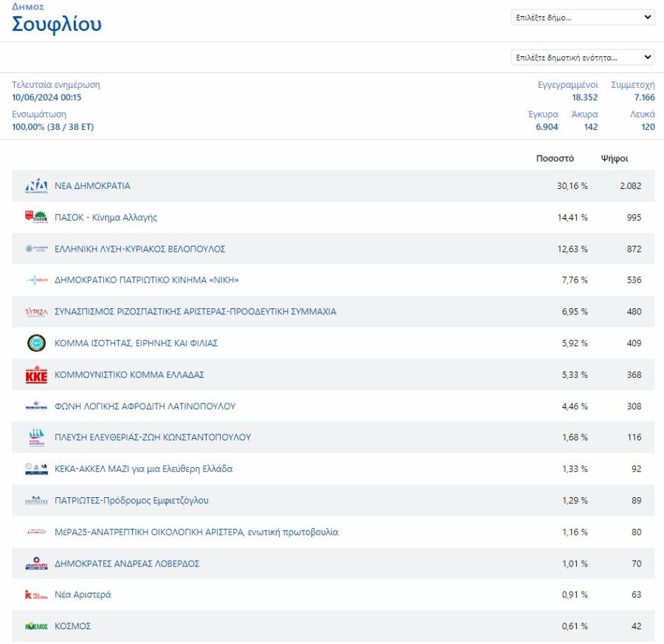The image size is (664, 644).
Task: Click the Ψήφοι column header
Action: click(x=615, y=159)
